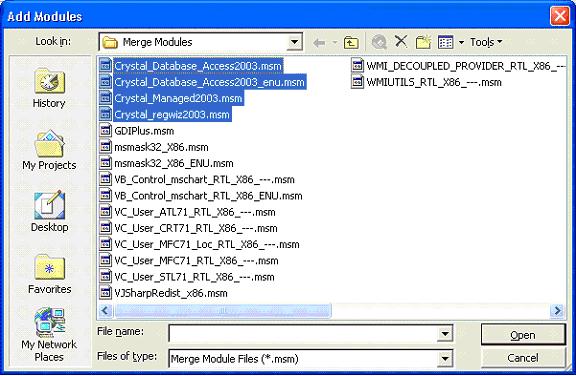576x376 pixels.
Task: Open the Views dropdown arrow
Action: [x=461, y=43]
